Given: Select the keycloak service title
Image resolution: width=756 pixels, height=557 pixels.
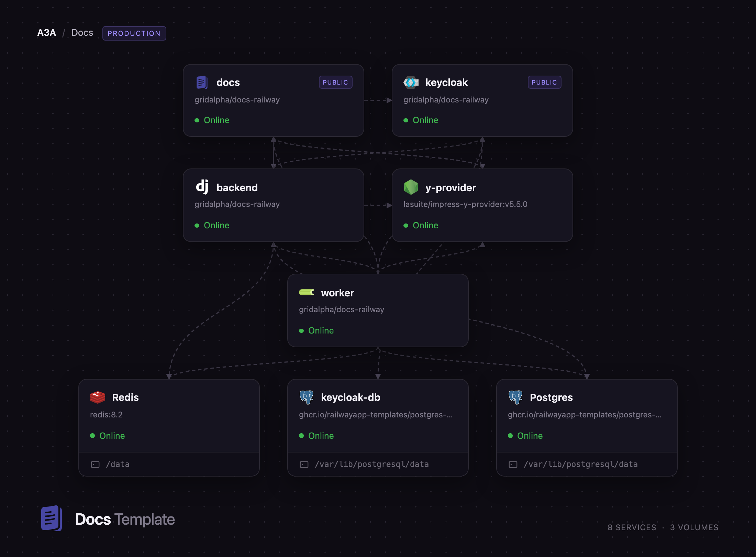Looking at the screenshot, I should click(446, 83).
